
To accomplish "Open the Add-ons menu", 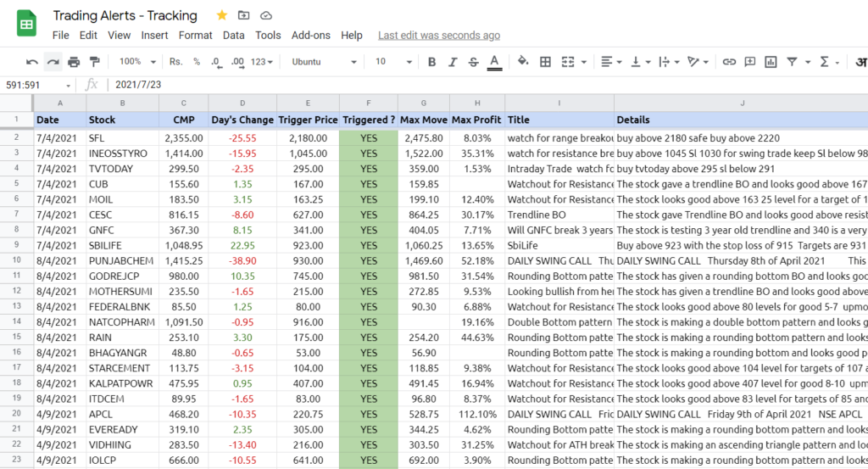I will [x=311, y=36].
